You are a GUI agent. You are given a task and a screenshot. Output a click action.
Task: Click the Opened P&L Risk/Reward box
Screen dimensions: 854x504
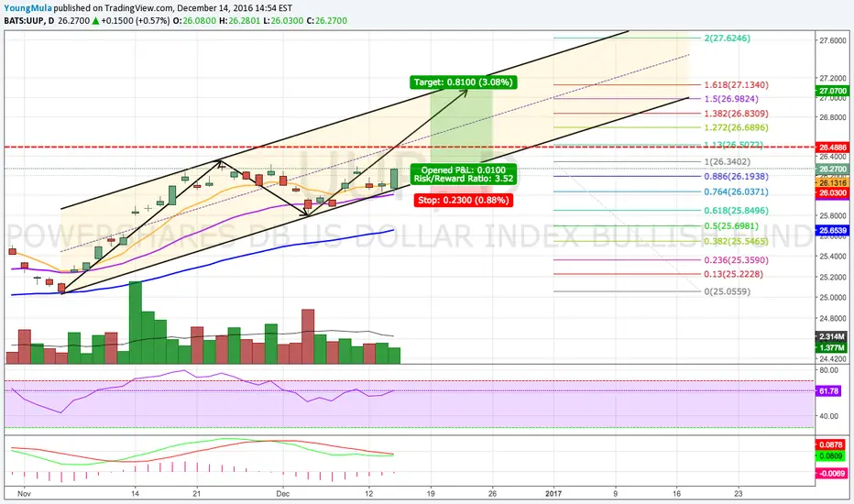(x=463, y=174)
